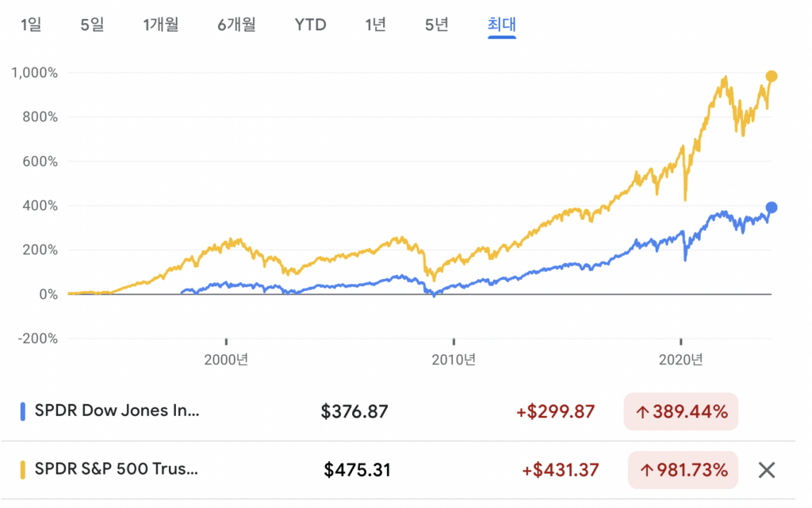Image resolution: width=812 pixels, height=508 pixels.
Task: Select the YTD tab
Action: 310,25
